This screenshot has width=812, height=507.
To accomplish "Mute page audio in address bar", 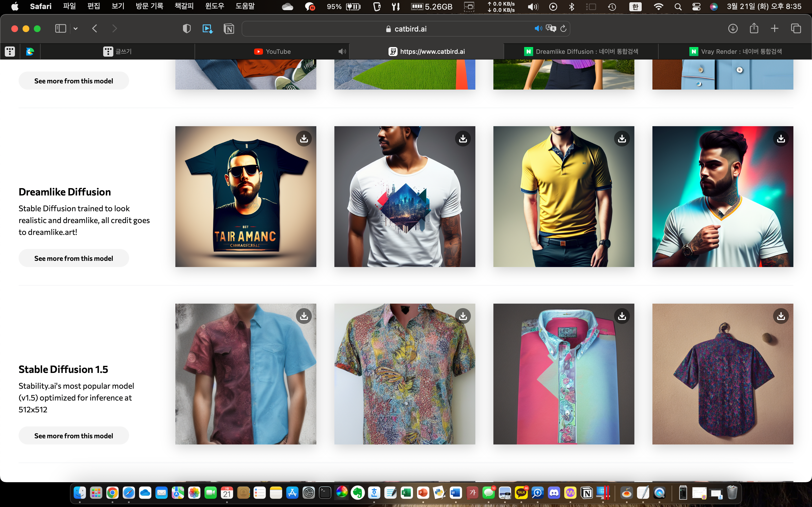I will (x=538, y=29).
